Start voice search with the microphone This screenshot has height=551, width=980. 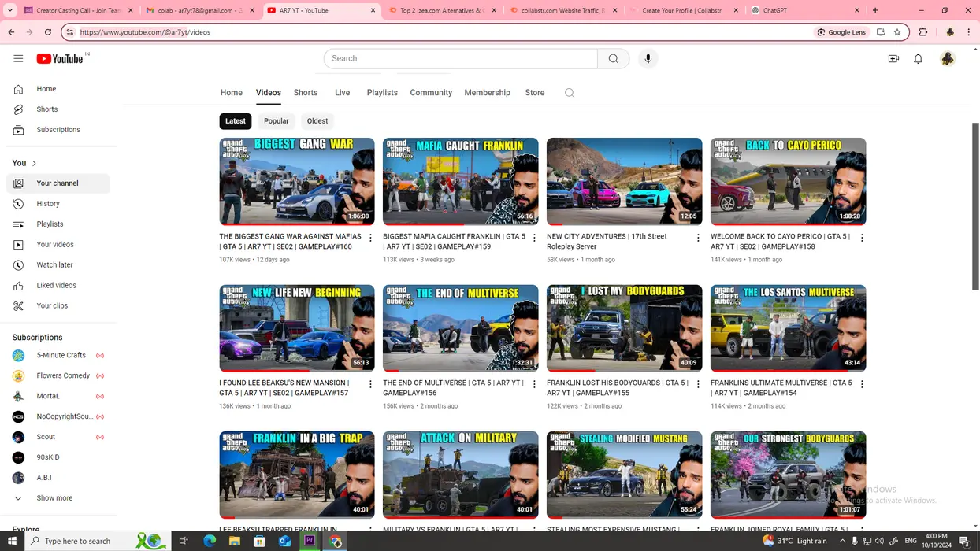[648, 58]
